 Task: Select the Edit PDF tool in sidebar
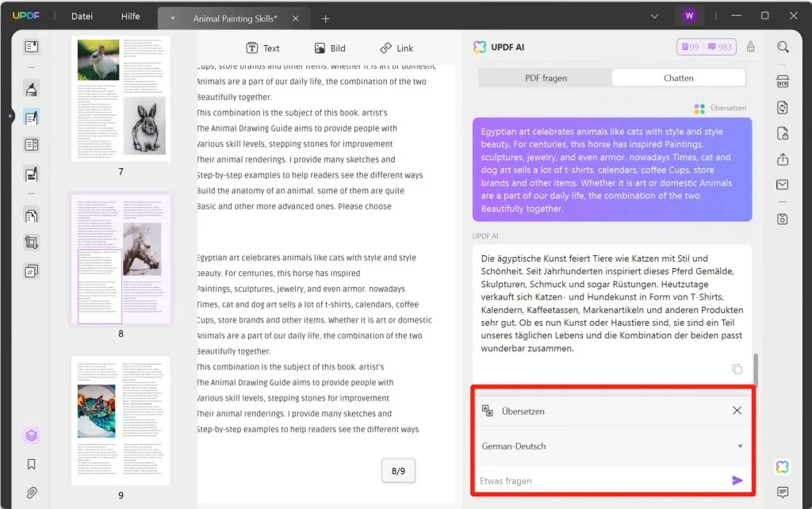point(31,117)
